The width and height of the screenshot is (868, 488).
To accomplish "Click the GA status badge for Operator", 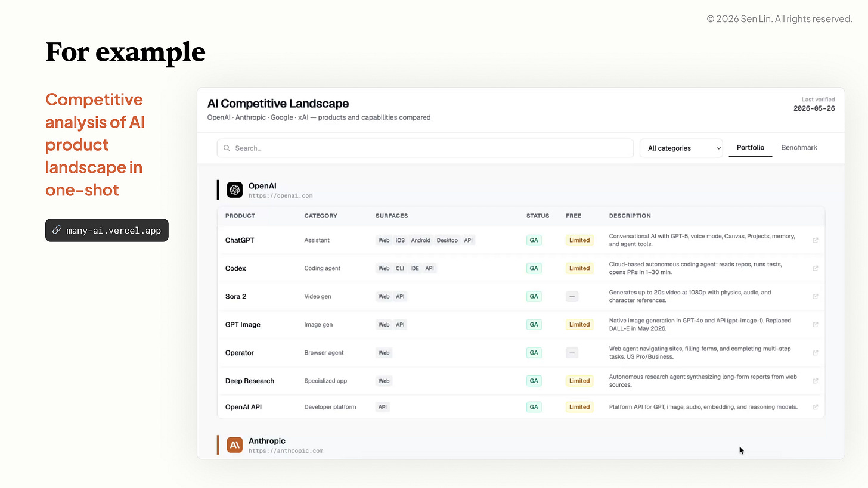I will pyautogui.click(x=534, y=353).
